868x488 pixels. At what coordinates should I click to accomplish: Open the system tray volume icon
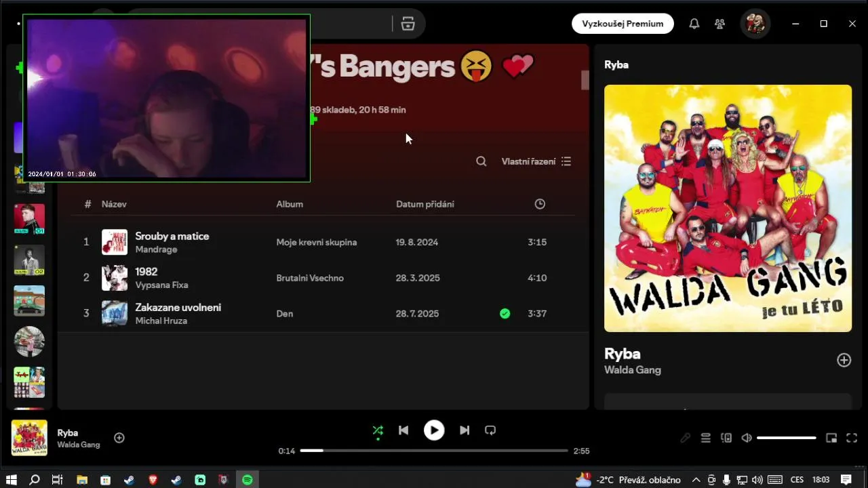point(757,480)
